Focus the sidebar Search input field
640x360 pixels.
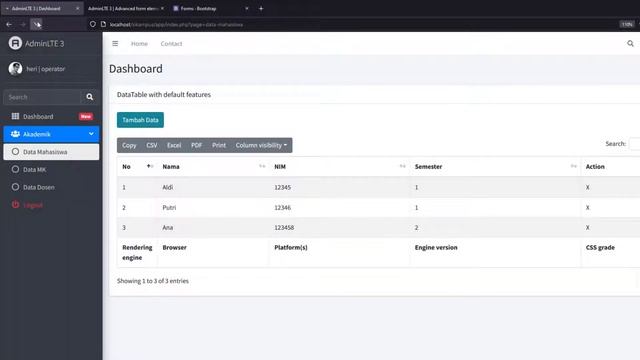42,97
